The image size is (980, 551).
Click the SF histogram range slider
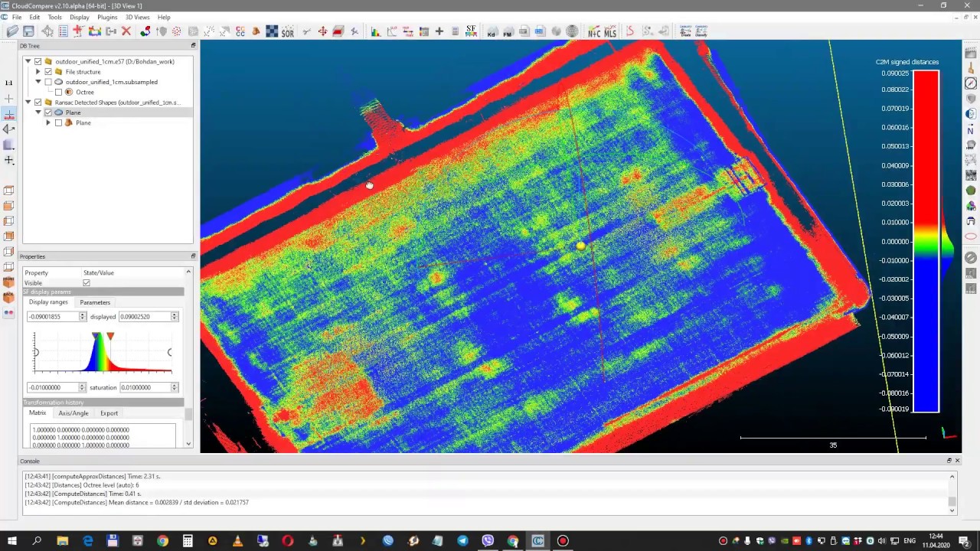103,352
